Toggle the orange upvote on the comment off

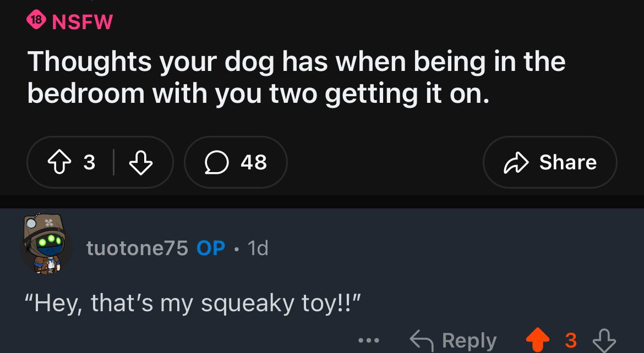[538, 340]
